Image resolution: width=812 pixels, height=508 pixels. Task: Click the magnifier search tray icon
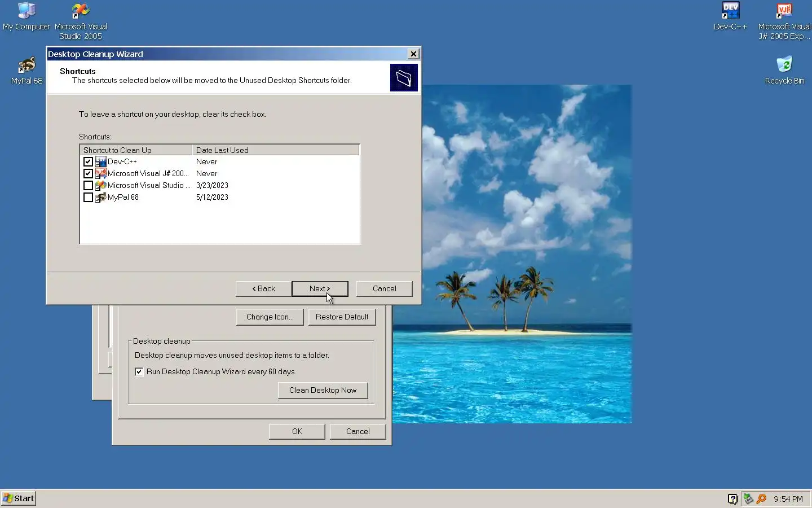(x=761, y=499)
